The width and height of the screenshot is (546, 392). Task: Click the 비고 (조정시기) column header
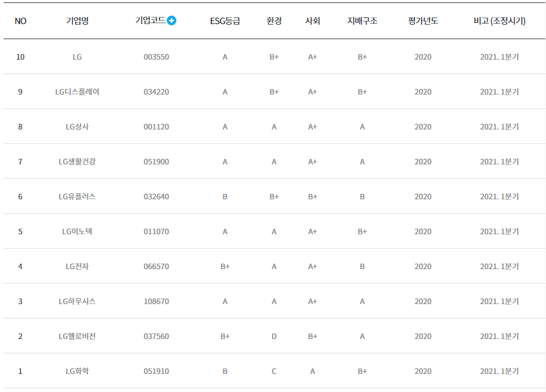click(x=499, y=21)
